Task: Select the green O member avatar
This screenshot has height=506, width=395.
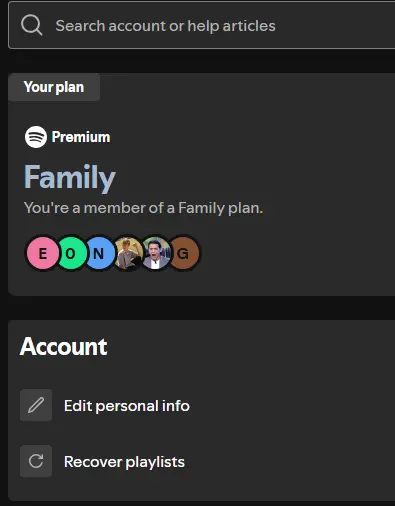Action: [72, 253]
